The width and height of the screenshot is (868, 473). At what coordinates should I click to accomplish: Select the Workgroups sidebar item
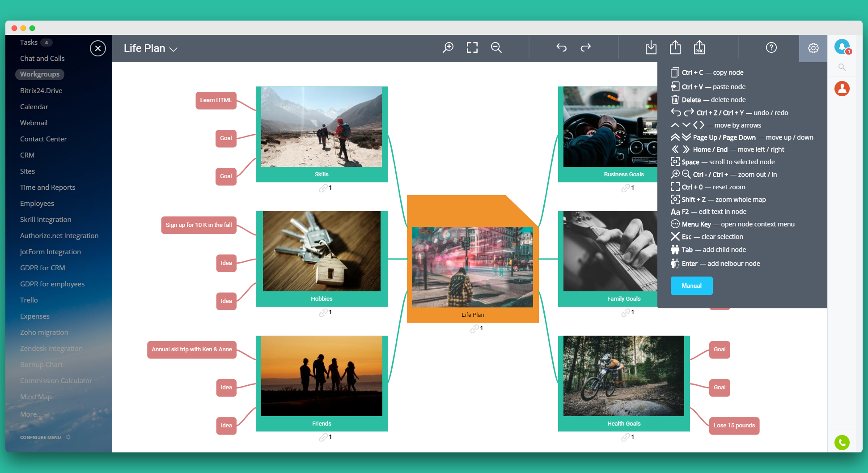pyautogui.click(x=40, y=74)
